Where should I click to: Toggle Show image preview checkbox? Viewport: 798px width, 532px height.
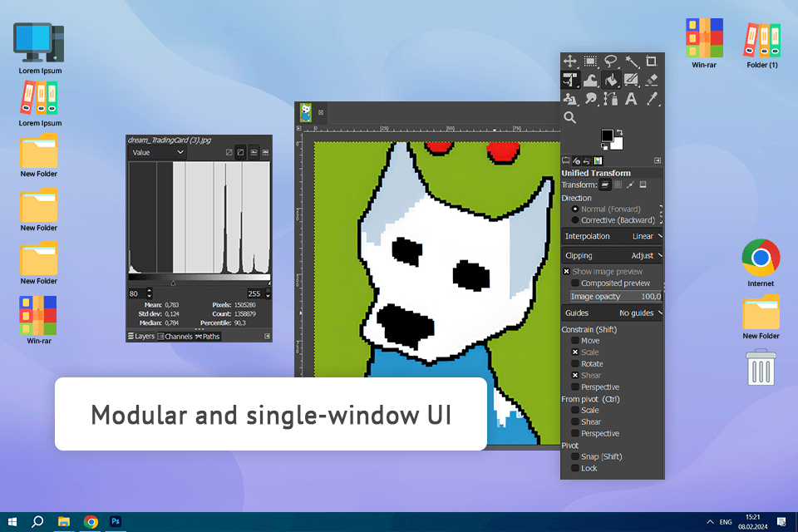[566, 272]
